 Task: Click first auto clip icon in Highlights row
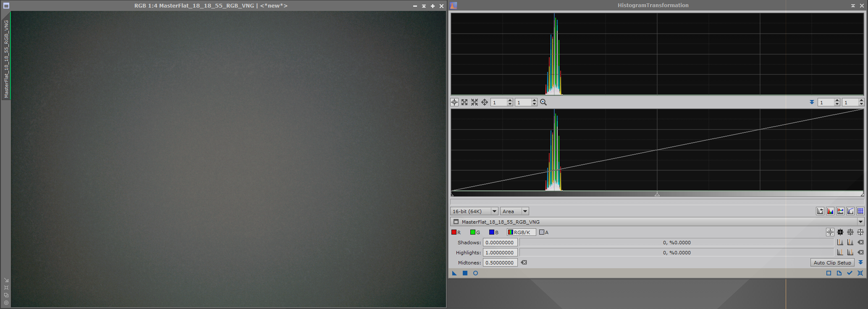840,252
